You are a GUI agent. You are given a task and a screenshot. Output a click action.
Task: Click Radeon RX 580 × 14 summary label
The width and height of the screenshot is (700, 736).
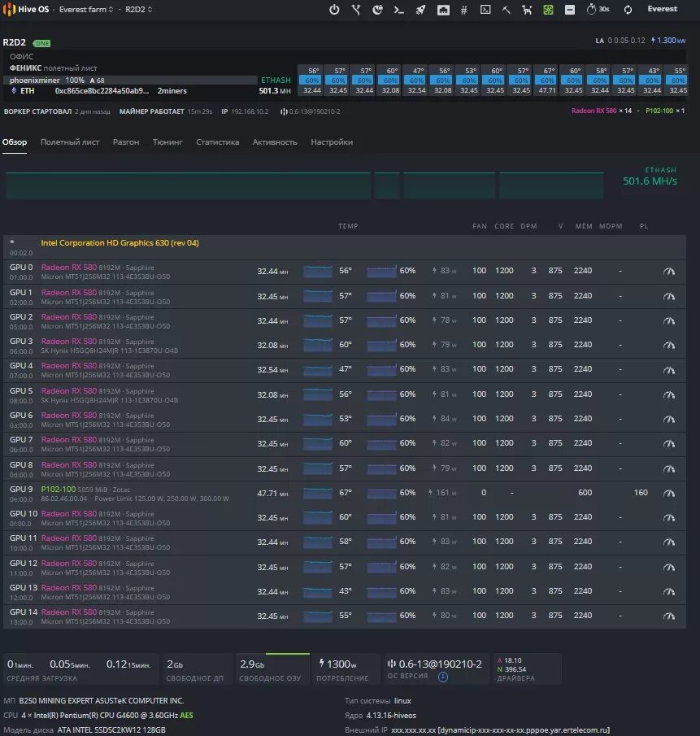pyautogui.click(x=602, y=111)
